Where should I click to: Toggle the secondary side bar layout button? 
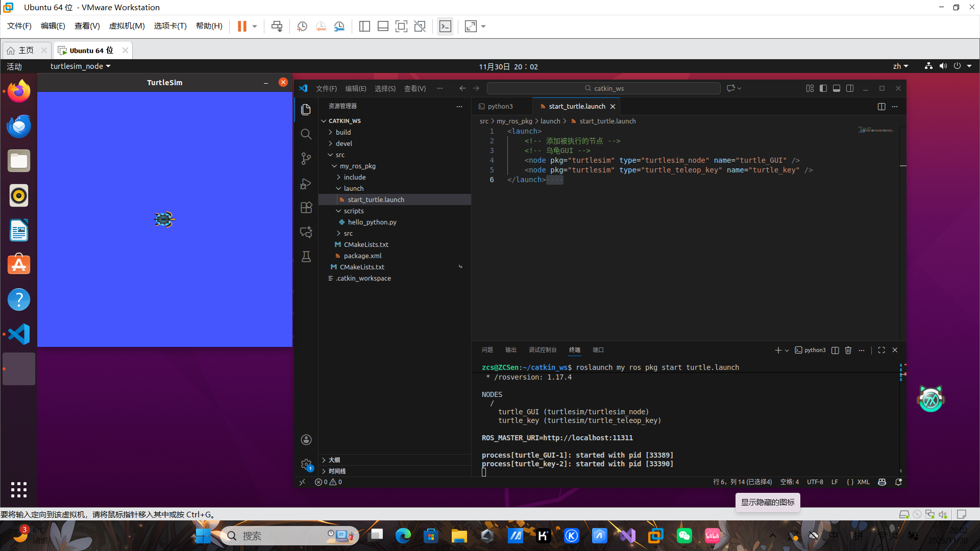point(850,88)
